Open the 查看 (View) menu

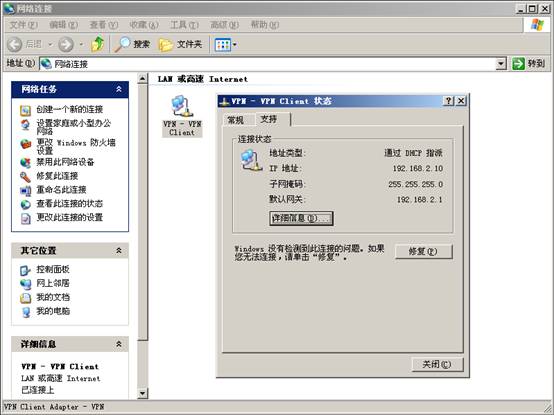tap(104, 25)
